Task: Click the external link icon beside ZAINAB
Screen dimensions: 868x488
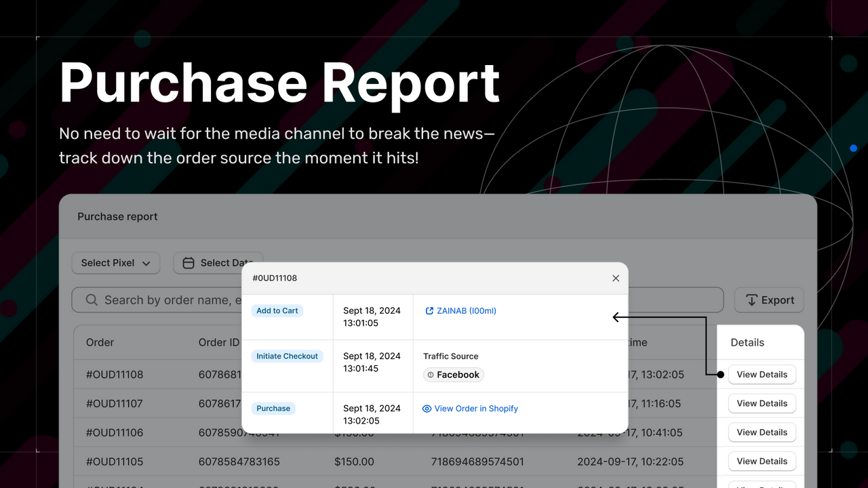Action: [429, 310]
